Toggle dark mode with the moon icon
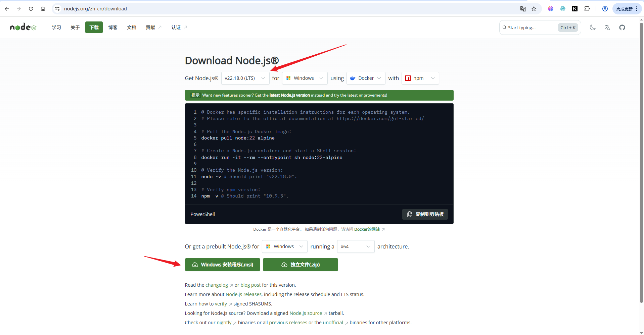 (x=593, y=27)
